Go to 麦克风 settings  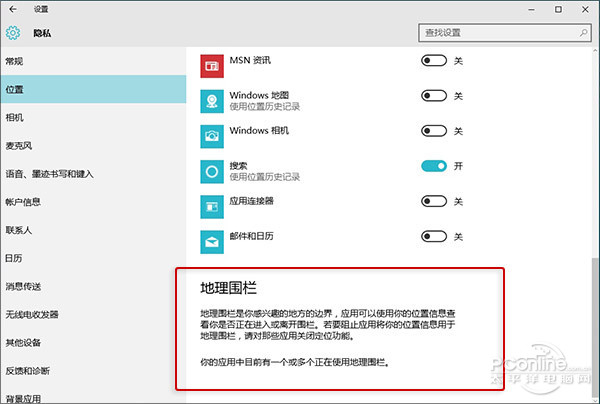(x=93, y=145)
